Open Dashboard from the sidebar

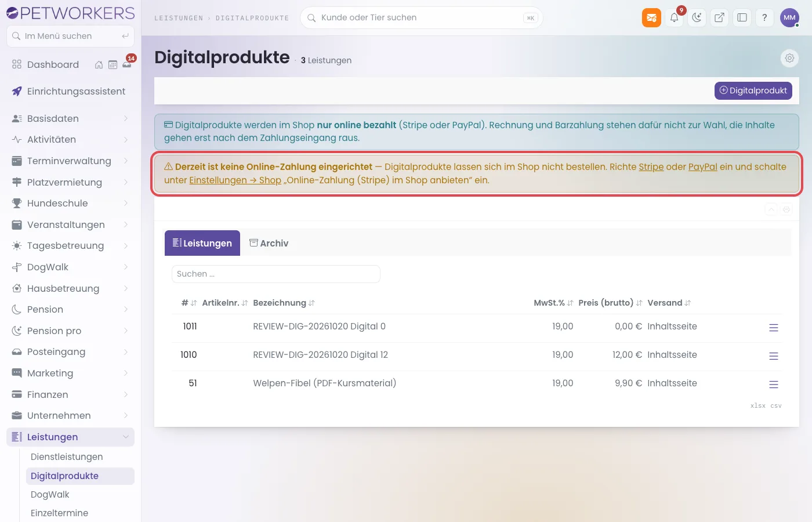[53, 64]
